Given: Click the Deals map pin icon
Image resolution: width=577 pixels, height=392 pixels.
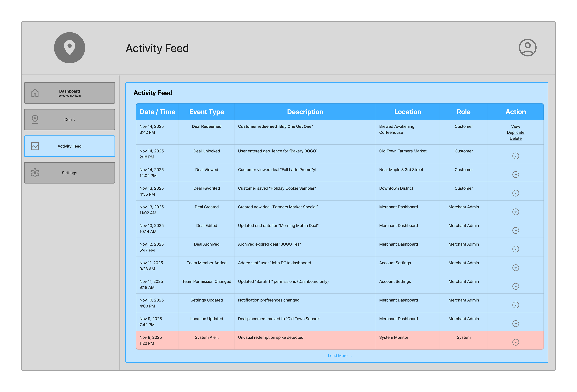Looking at the screenshot, I should [35, 119].
